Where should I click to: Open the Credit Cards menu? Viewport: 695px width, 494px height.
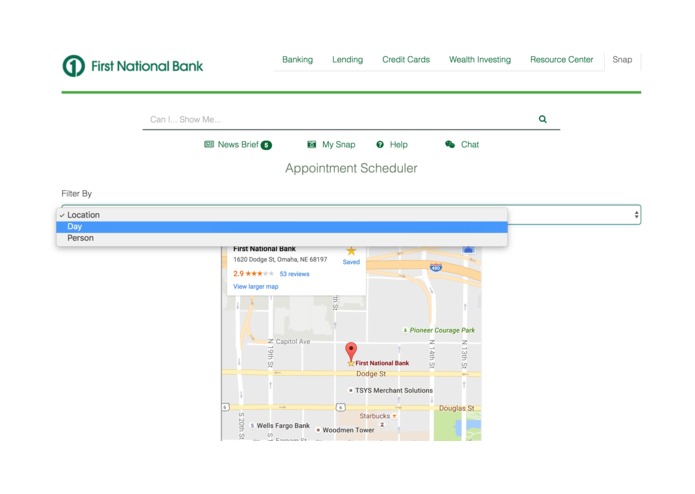tap(406, 59)
